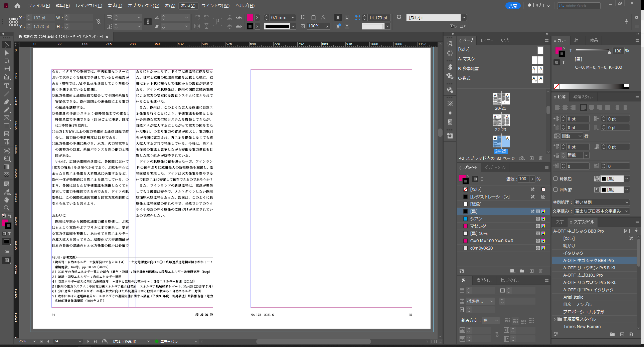Select the A-マスター master page row

coord(501,59)
